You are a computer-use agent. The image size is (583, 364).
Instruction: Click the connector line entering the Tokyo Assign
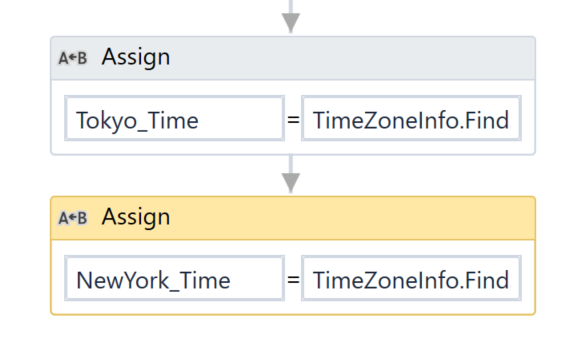[x=291, y=6]
